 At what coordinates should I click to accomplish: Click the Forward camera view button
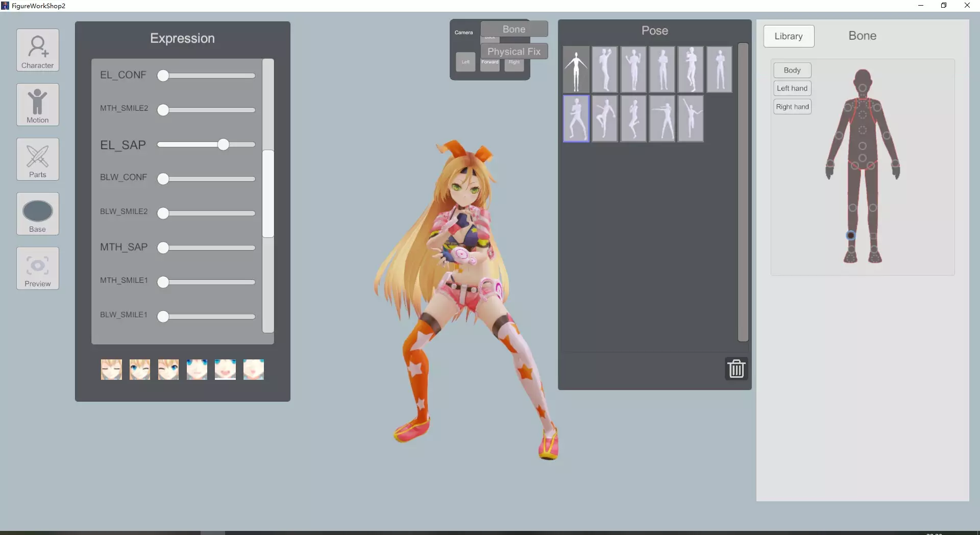[x=489, y=62]
